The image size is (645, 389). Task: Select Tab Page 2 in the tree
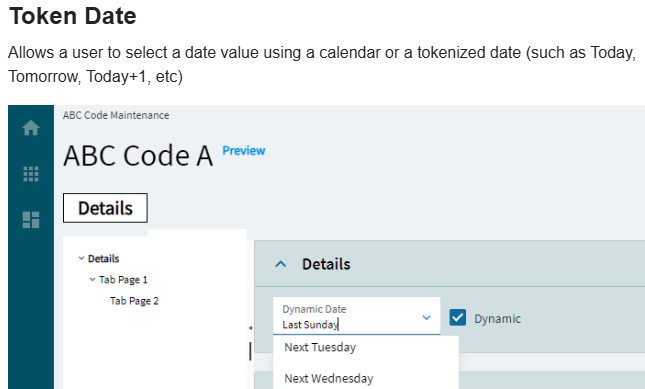tap(134, 301)
